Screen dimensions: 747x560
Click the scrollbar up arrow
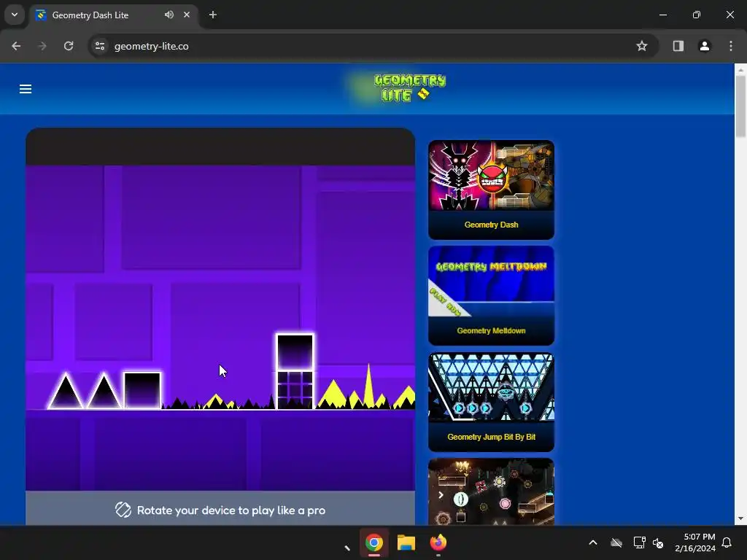pos(740,70)
